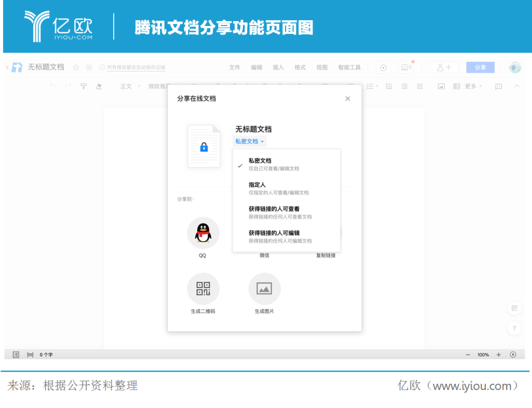The width and height of the screenshot is (532, 408).
Task: Click the QQ label under the penguin
Action: point(202,255)
